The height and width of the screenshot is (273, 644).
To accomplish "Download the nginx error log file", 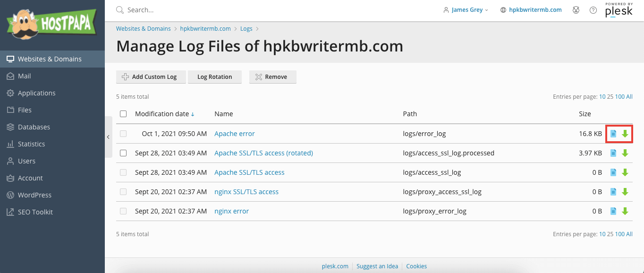I will [625, 211].
